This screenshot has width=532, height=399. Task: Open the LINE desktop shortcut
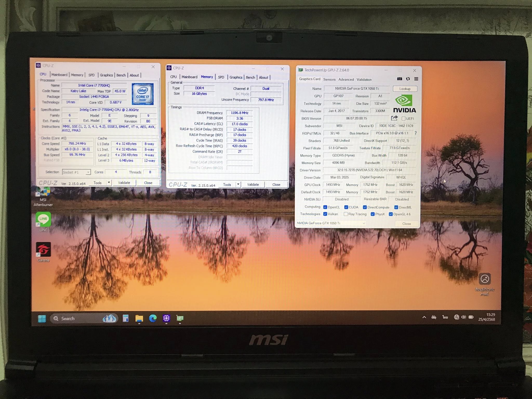coord(43,222)
